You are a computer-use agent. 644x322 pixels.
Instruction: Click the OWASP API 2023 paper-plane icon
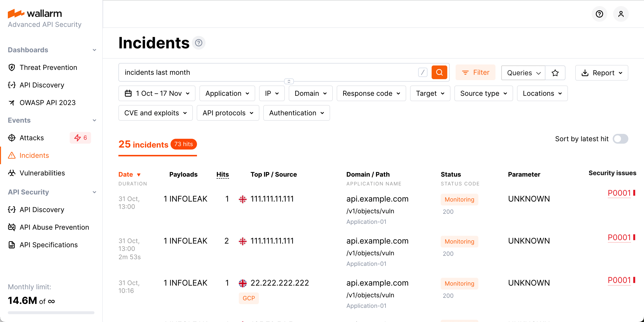pyautogui.click(x=11, y=102)
